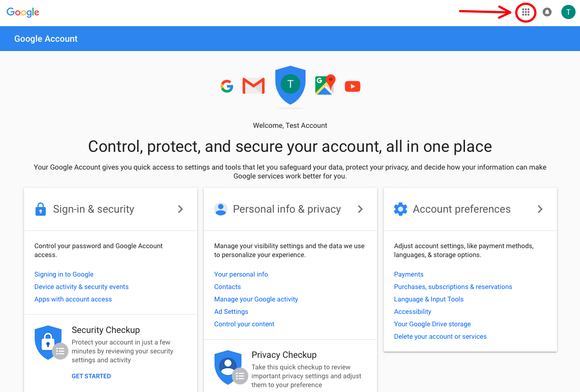The width and height of the screenshot is (580, 392).
Task: Open the Ad Settings link
Action: point(231,312)
